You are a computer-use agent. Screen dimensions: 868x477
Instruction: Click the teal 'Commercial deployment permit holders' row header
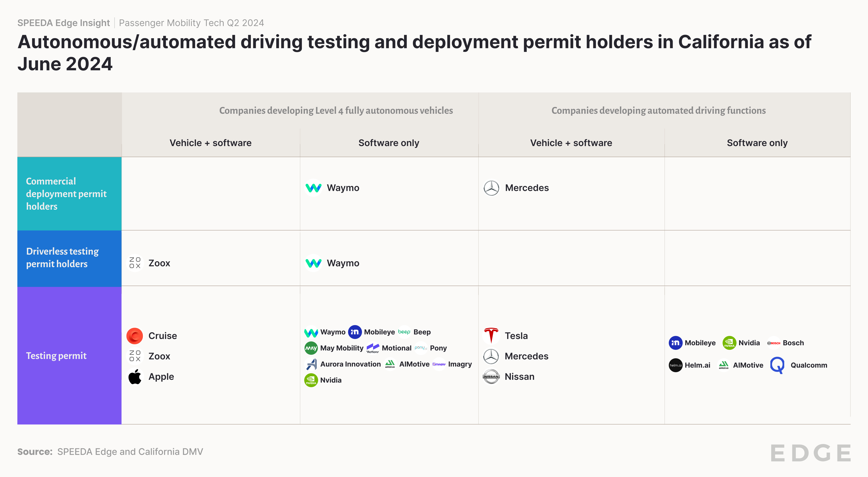tap(69, 194)
